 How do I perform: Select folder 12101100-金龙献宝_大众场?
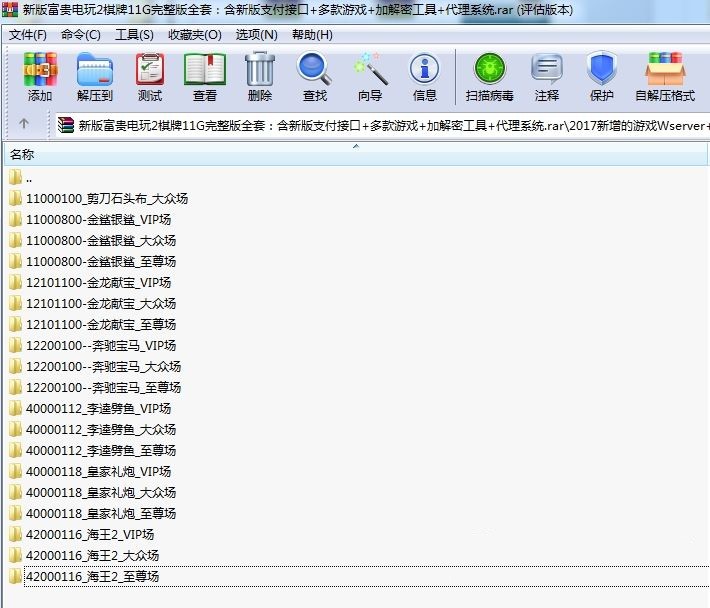pos(101,303)
